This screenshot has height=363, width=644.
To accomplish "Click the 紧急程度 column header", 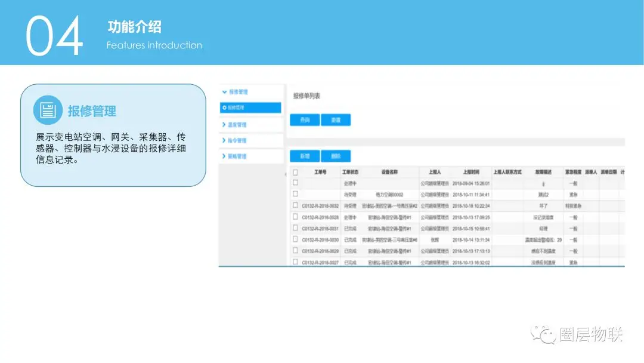I will [574, 173].
